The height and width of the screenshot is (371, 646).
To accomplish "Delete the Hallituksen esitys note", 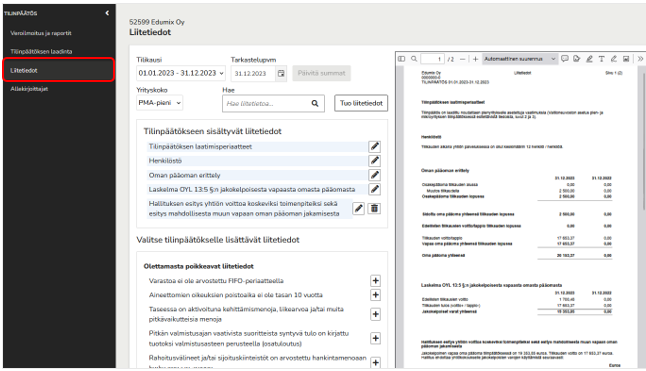I will 374,208.
